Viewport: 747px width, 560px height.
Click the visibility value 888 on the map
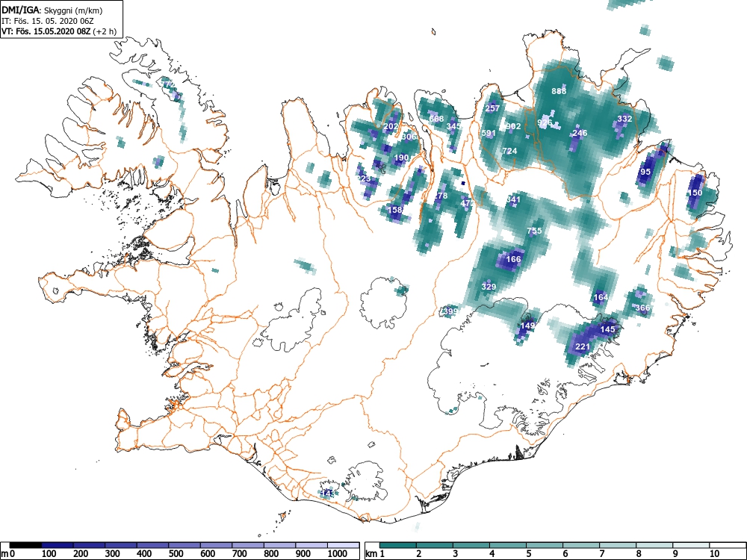[559, 91]
